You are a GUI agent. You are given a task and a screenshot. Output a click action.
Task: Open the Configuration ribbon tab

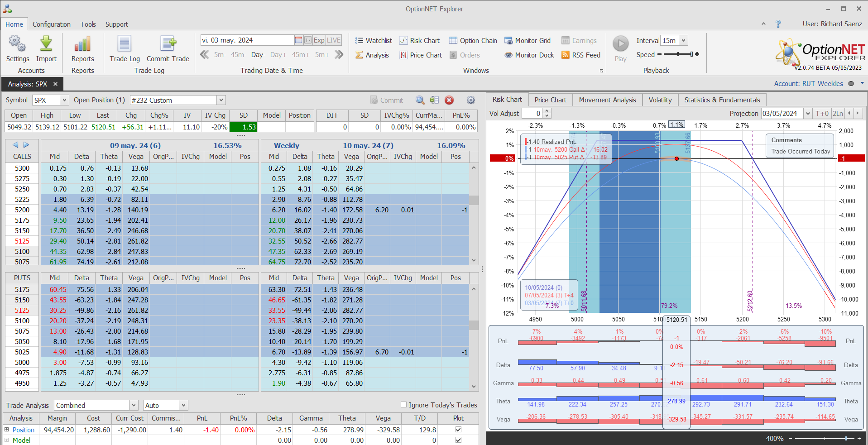pyautogui.click(x=52, y=24)
